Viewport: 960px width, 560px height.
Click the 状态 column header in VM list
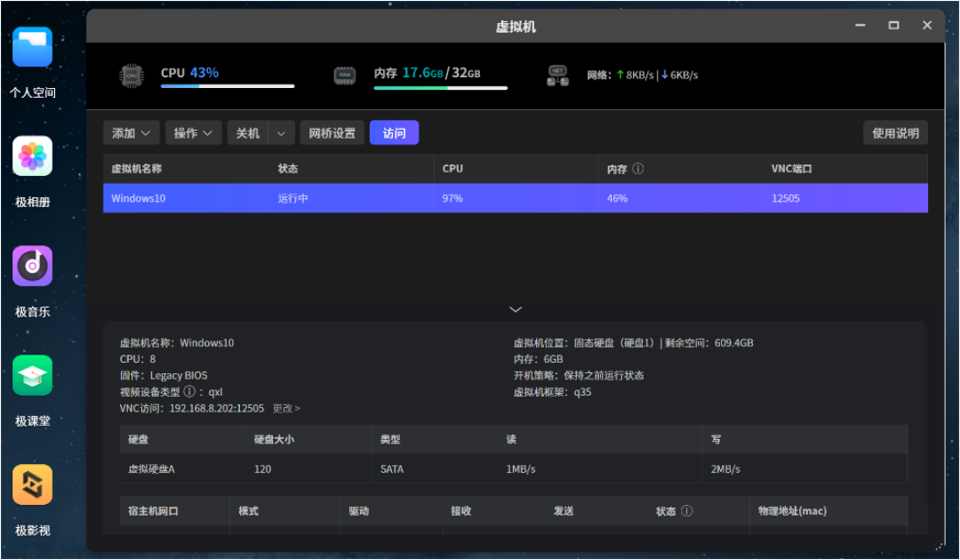pyautogui.click(x=288, y=168)
